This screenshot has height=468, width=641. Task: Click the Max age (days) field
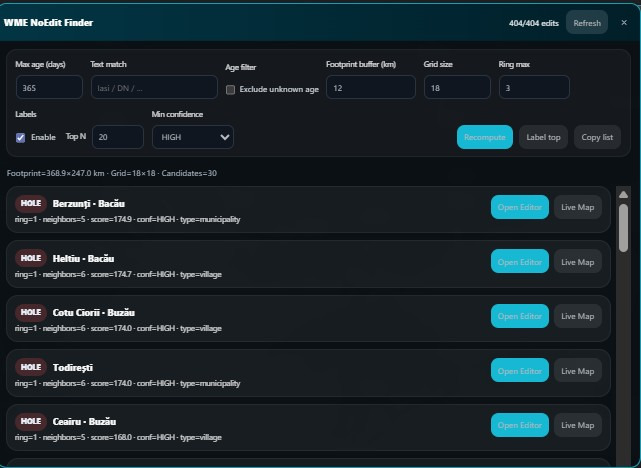click(49, 88)
